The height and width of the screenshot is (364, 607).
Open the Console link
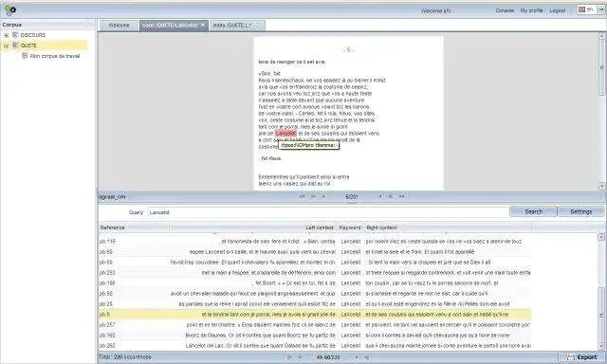505,10
